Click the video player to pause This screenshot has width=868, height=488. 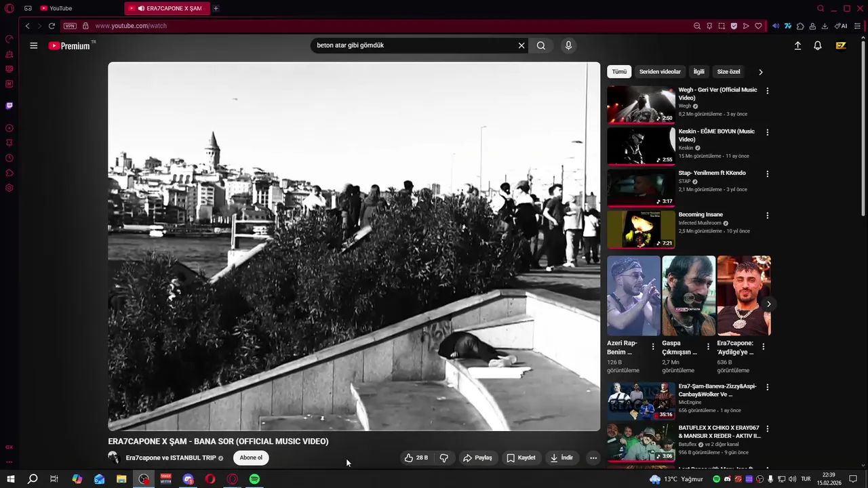pos(354,246)
